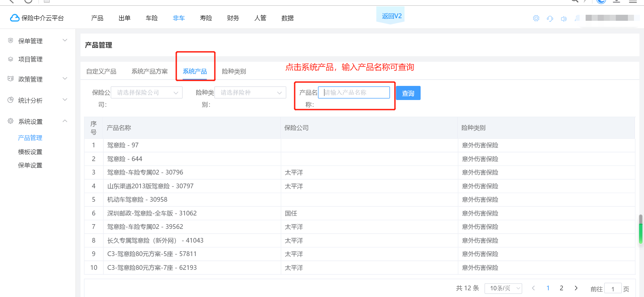Viewport: 644px width, 297px height.
Task: Switch to the 险种类别 tab
Action: [x=234, y=71]
